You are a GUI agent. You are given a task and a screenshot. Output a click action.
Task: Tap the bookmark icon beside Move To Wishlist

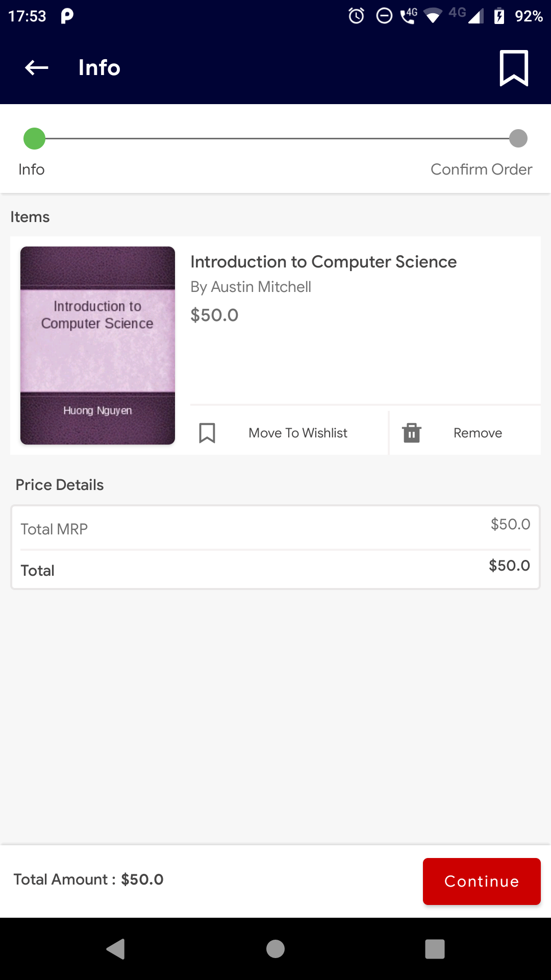click(x=207, y=433)
